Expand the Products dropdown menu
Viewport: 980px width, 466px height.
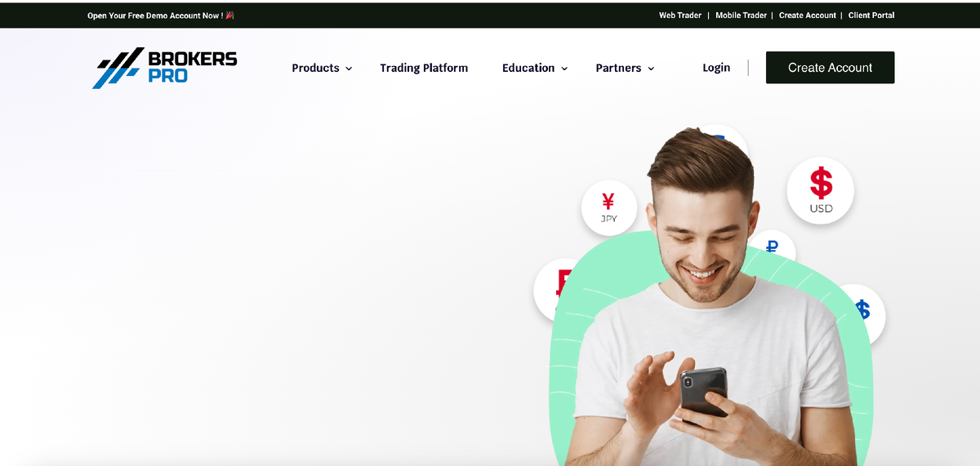tap(322, 68)
